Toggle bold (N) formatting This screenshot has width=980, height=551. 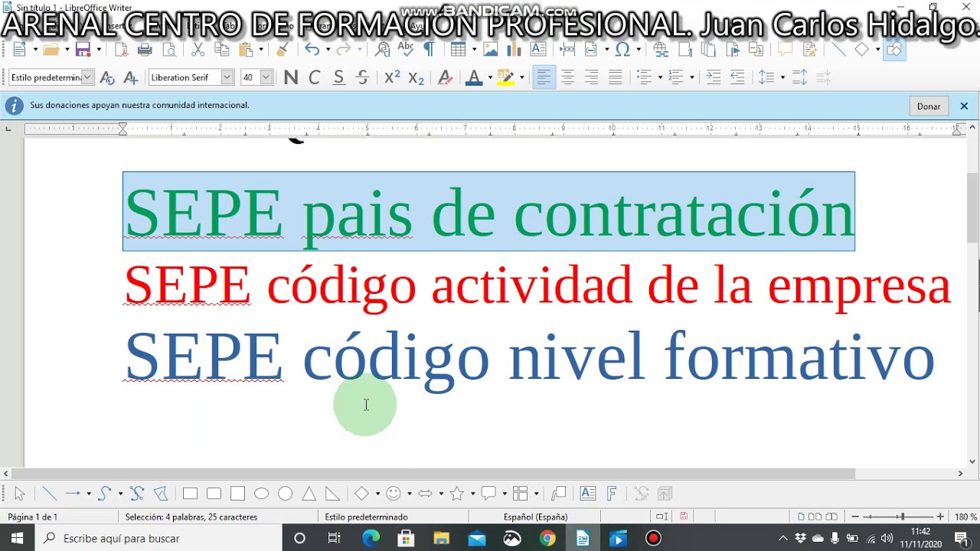pyautogui.click(x=290, y=77)
